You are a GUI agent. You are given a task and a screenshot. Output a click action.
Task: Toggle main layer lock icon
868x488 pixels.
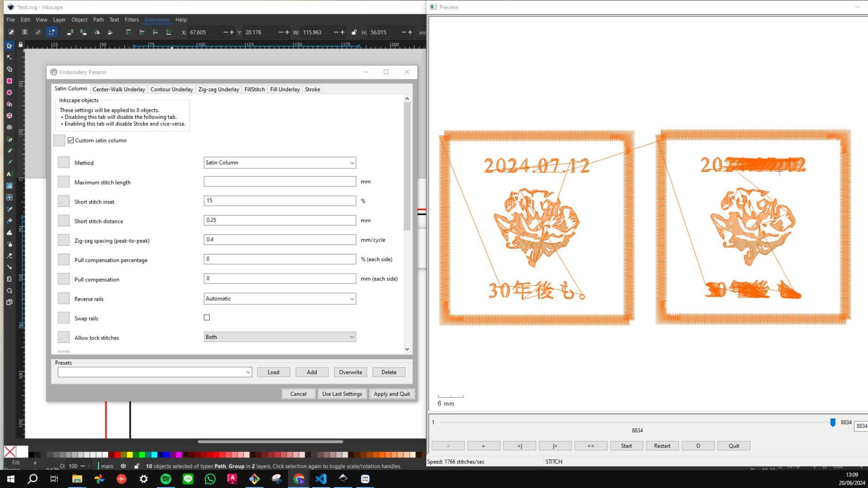pos(137,466)
